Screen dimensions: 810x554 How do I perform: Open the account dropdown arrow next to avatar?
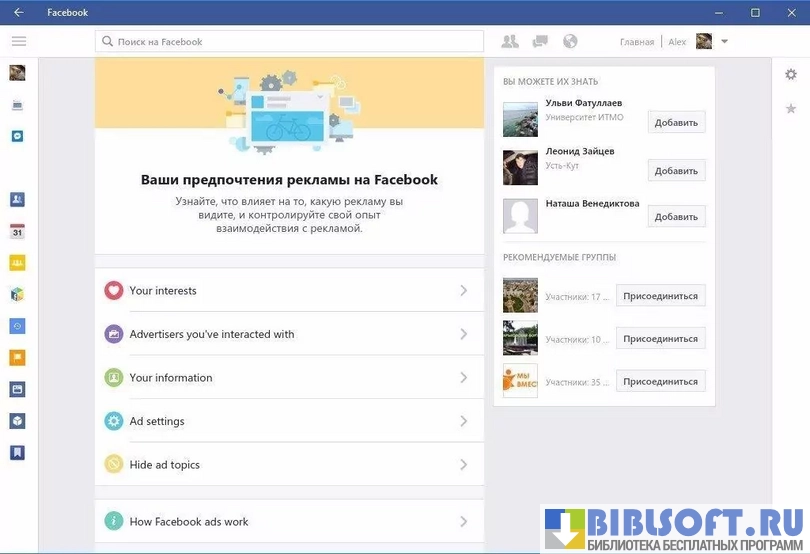click(x=724, y=41)
